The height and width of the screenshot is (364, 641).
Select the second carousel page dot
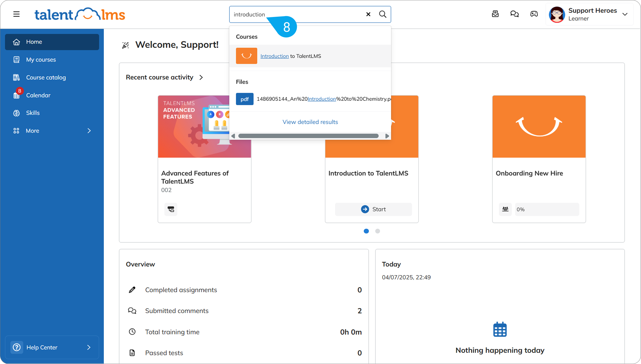377,231
